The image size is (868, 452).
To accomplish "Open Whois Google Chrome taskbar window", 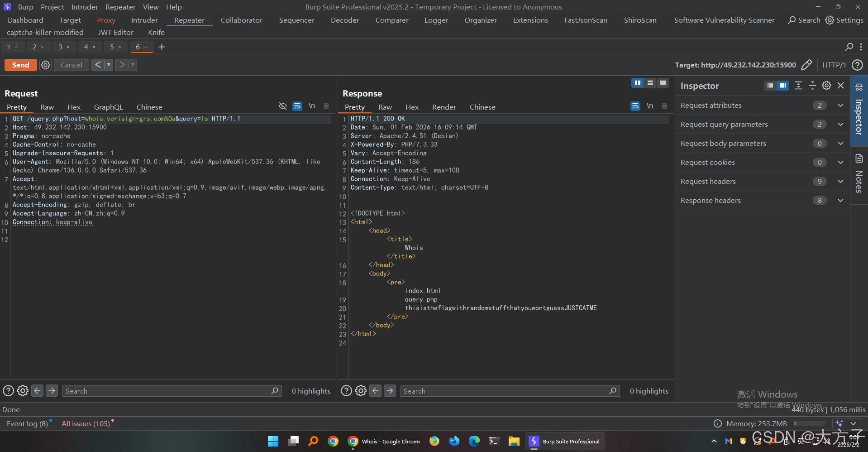I will 384,441.
